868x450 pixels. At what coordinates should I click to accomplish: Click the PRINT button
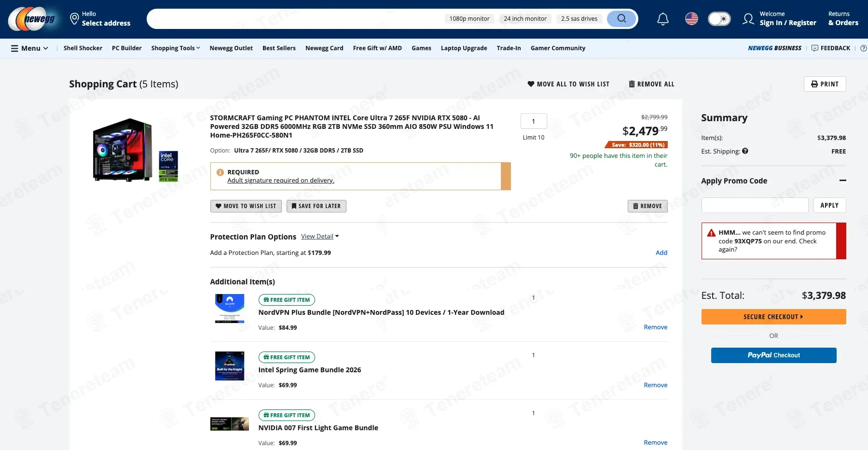click(x=825, y=84)
